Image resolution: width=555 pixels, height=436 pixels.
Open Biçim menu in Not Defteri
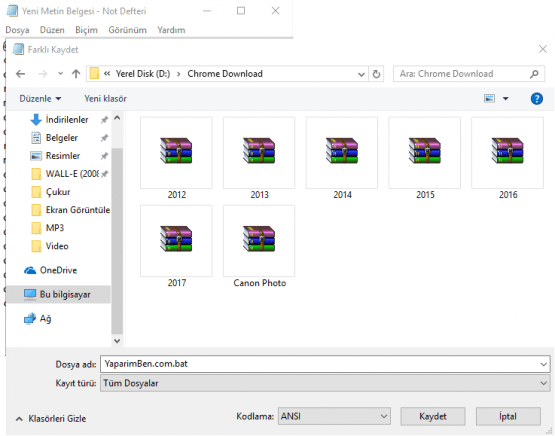86,30
